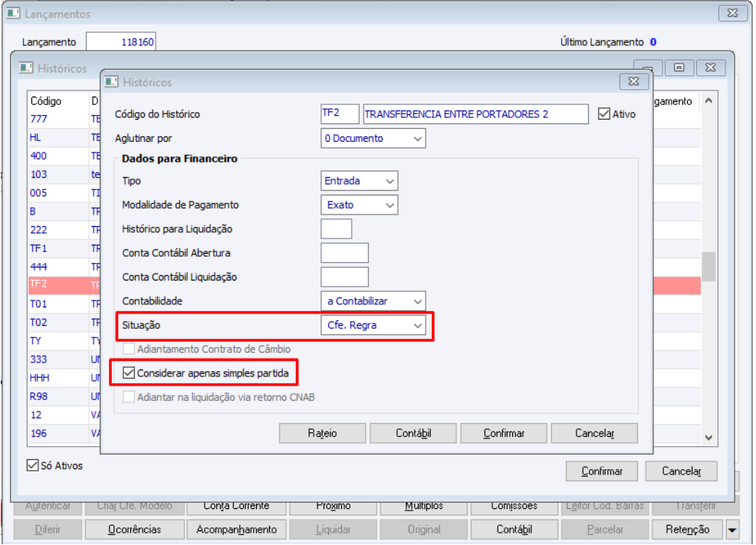Click the Código column header
This screenshot has height=545, width=756.
(x=58, y=101)
